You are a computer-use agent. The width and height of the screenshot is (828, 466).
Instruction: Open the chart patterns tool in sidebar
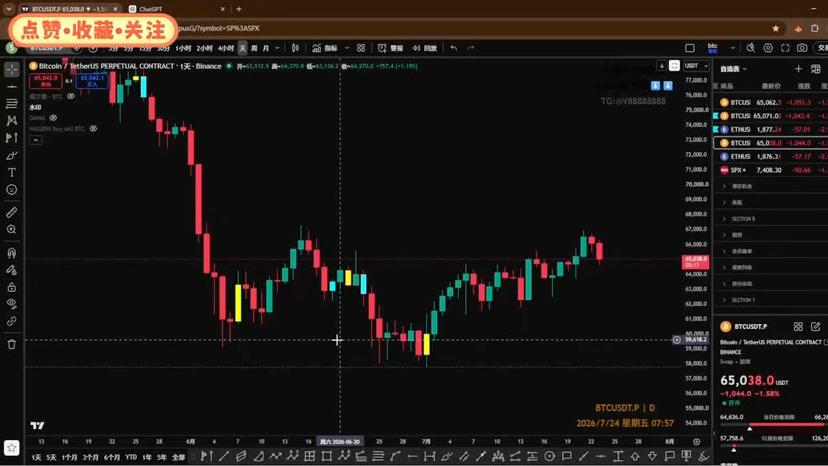coord(12,121)
